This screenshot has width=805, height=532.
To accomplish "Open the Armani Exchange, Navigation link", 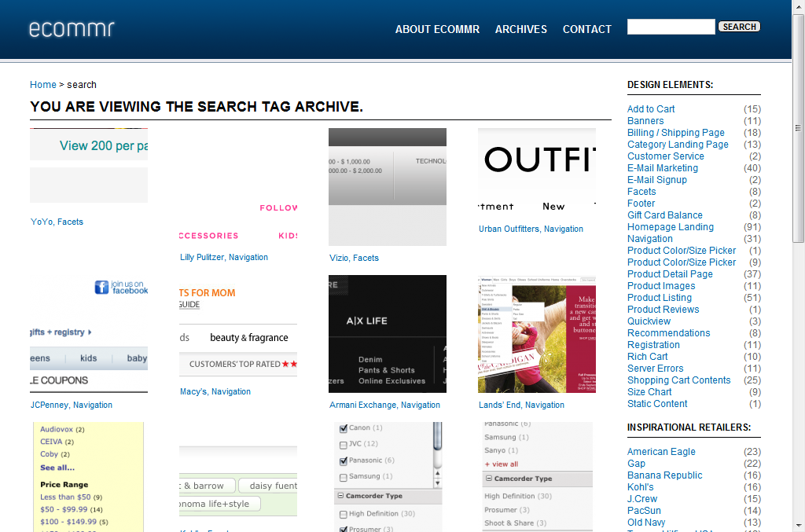I will (x=384, y=405).
